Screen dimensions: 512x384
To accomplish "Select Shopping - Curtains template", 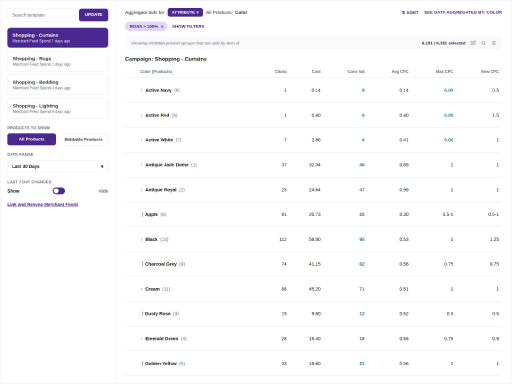I will pos(58,38).
